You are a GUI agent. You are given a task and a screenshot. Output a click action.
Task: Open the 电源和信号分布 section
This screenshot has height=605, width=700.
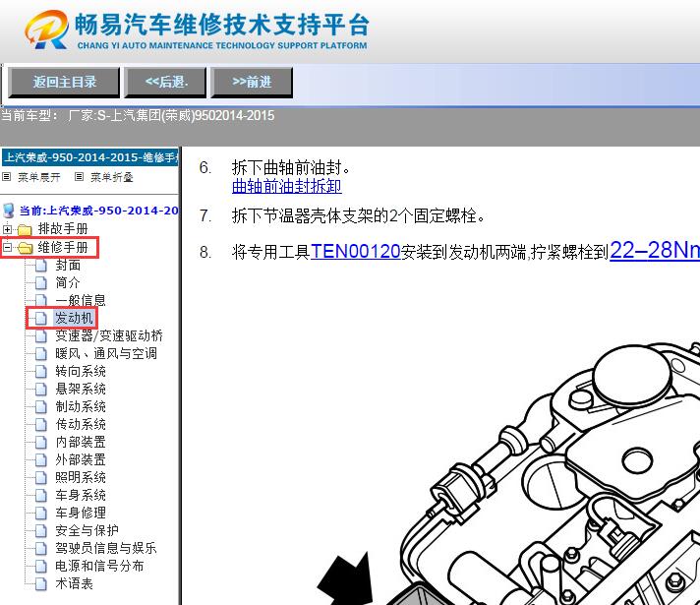pyautogui.click(x=99, y=566)
